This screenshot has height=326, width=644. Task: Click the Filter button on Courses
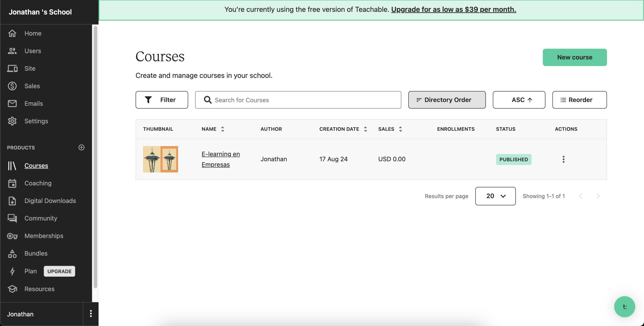coord(162,100)
